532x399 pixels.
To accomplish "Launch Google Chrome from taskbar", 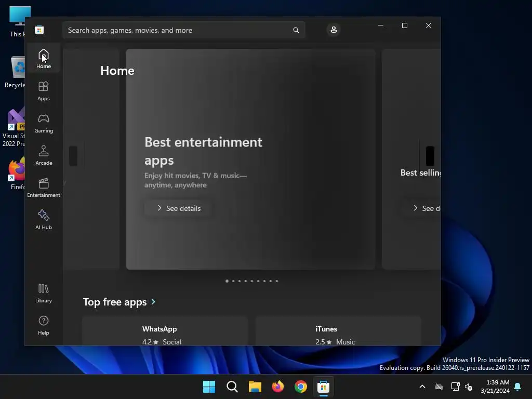I will click(x=301, y=387).
